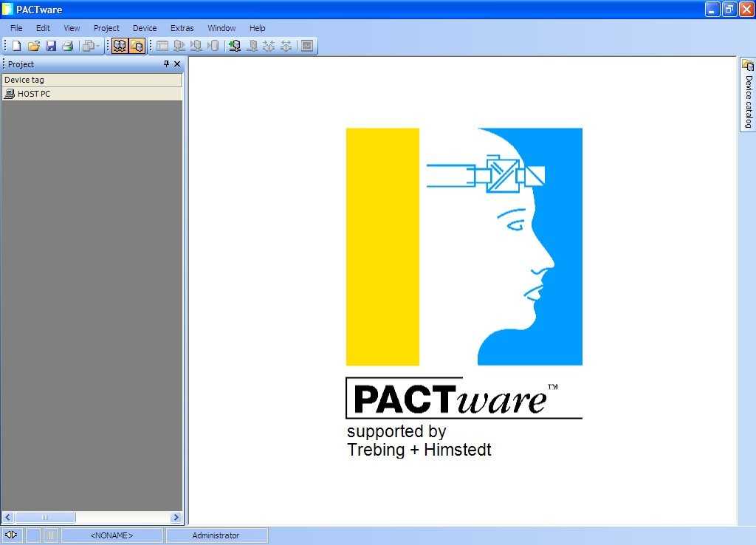The width and height of the screenshot is (756, 545).
Task: Toggle the highlighted Device catalog toolbar button
Action: pyautogui.click(x=137, y=46)
